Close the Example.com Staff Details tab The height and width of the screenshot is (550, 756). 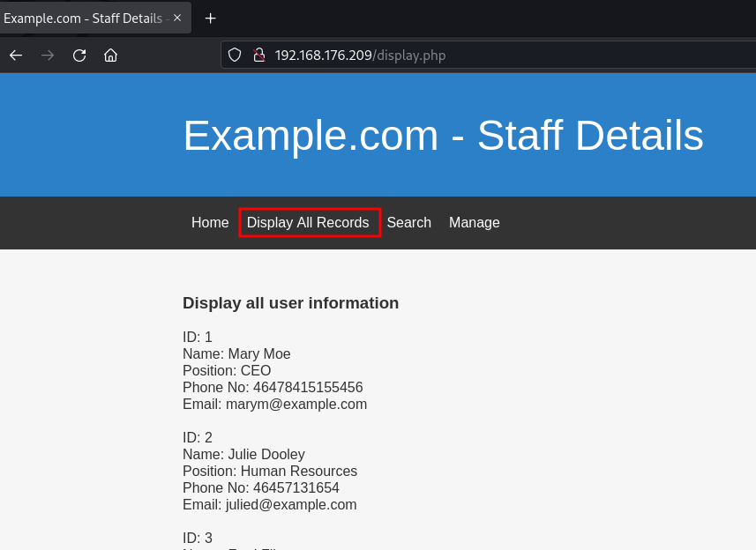point(177,19)
